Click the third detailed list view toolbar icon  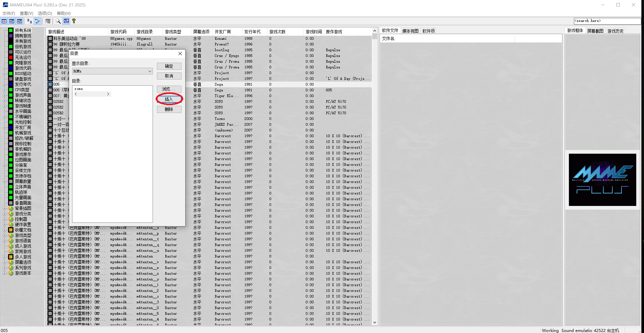pyautogui.click(x=20, y=21)
